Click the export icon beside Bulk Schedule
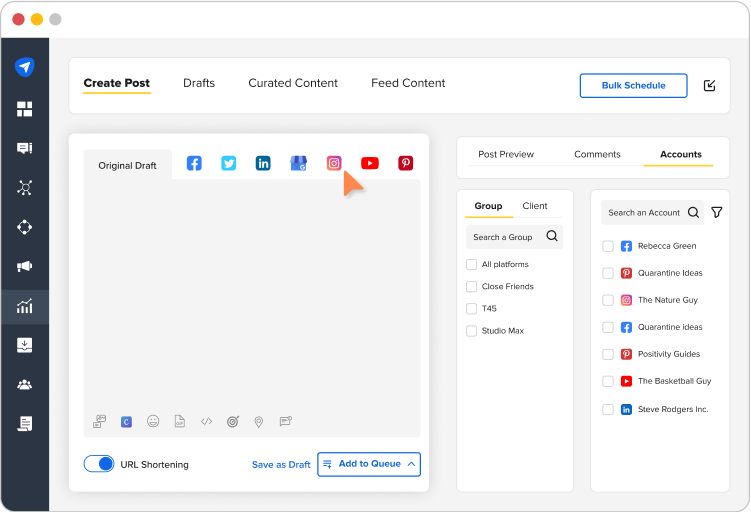 (709, 85)
